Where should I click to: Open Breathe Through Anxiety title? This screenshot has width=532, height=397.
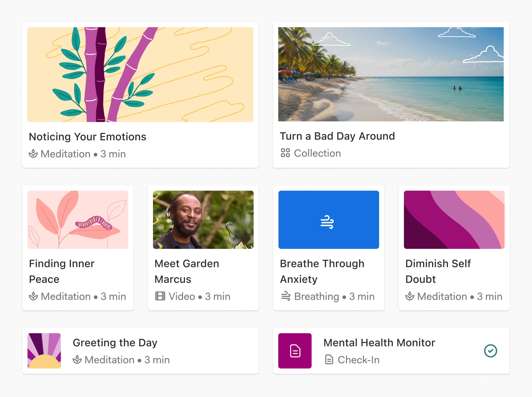322,271
